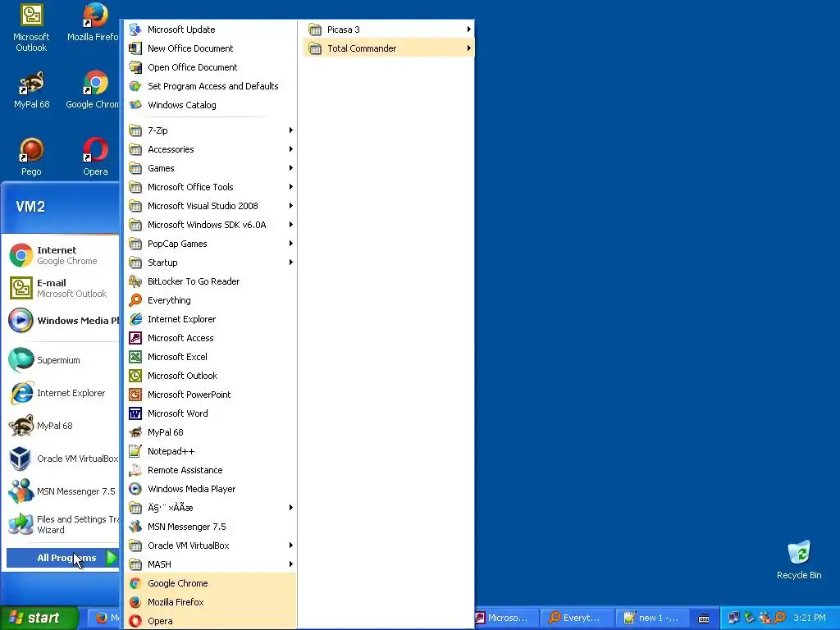Launch Microsoft Excel

(210, 356)
